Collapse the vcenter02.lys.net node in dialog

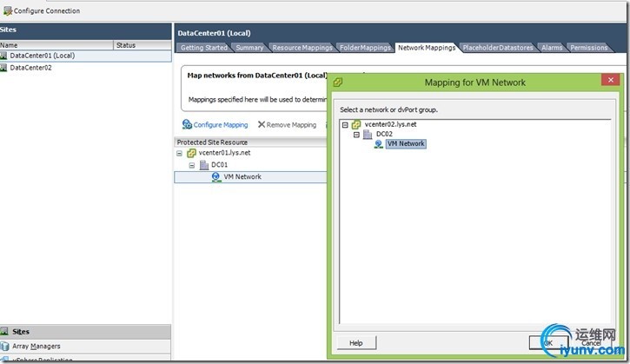(x=345, y=125)
